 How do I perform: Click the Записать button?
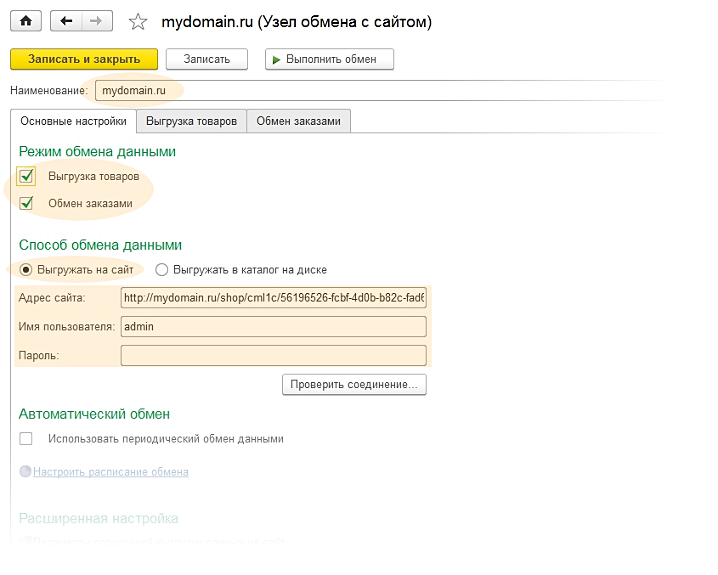[x=206, y=59]
